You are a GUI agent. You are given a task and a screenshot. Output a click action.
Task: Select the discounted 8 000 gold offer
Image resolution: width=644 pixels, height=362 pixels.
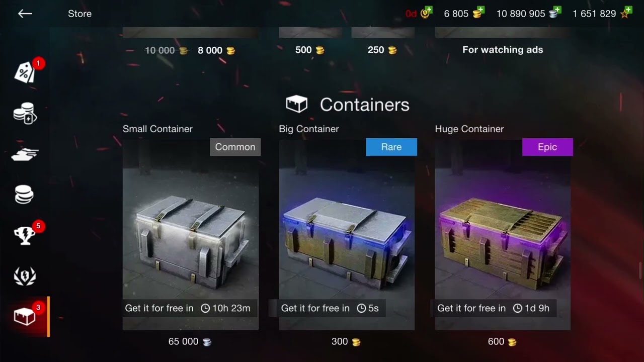[216, 50]
